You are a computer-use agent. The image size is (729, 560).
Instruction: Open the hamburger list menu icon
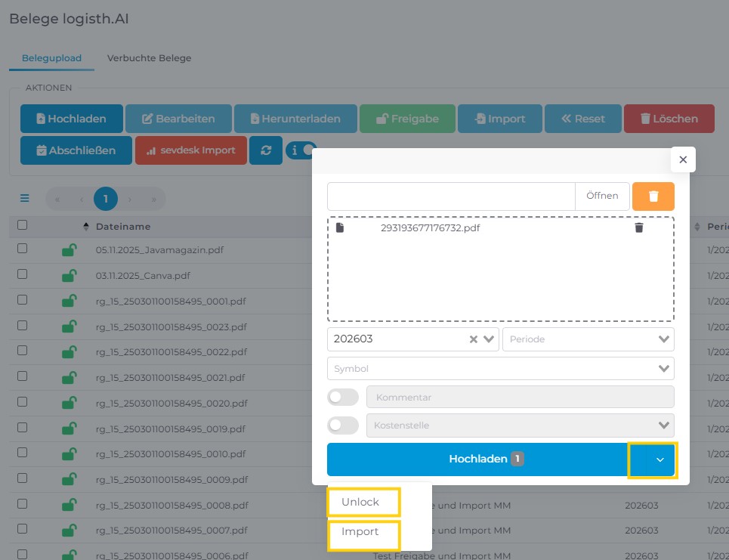pos(25,199)
